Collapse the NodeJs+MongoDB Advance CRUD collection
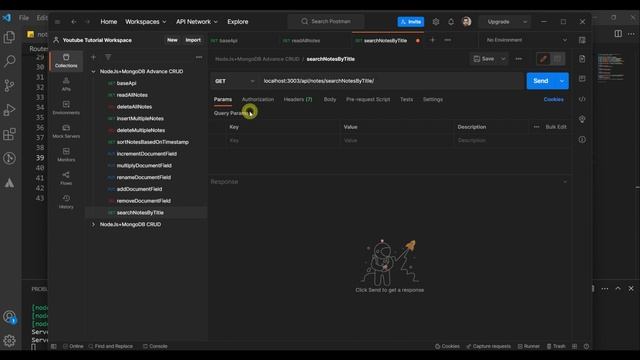This screenshot has width=640, height=360. [x=93, y=71]
